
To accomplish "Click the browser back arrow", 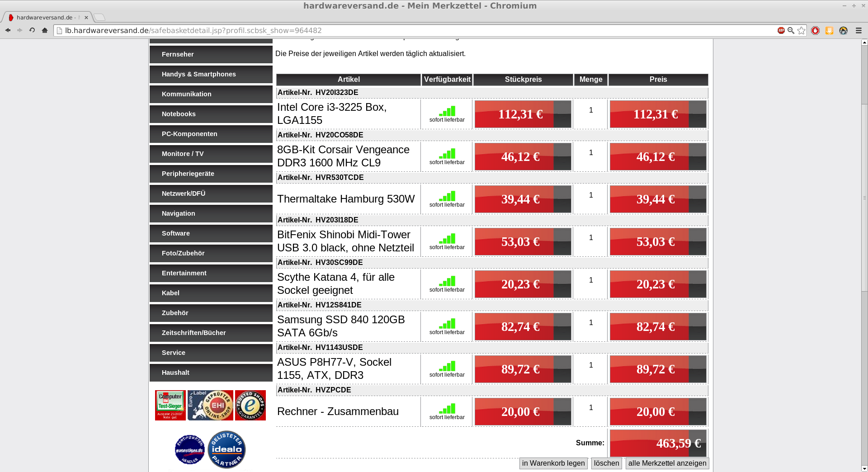I will tap(8, 30).
